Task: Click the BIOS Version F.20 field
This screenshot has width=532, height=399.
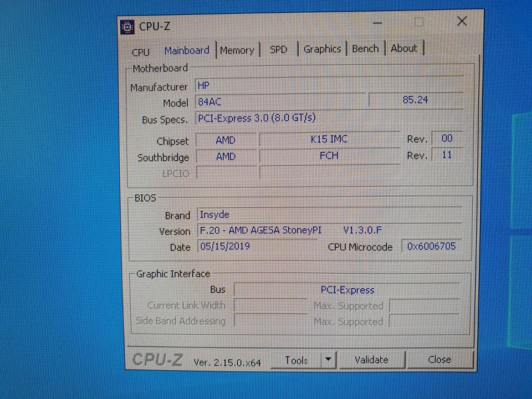Action: 329,230
